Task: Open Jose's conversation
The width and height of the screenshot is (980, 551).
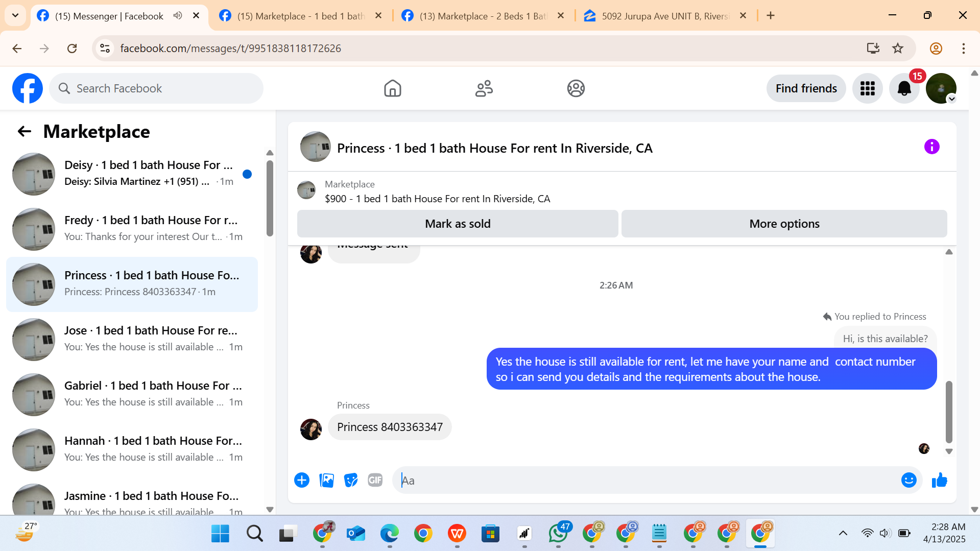Action: pyautogui.click(x=132, y=340)
